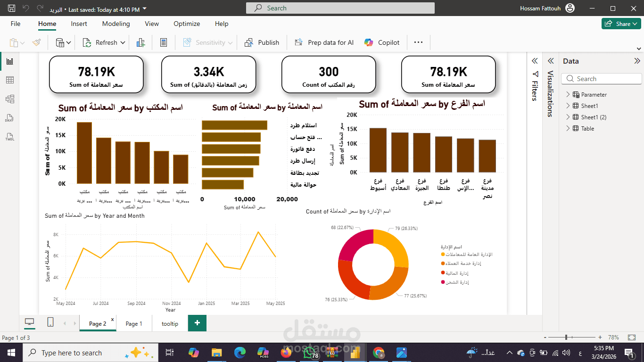Add a new visual from the ribbon
644x362 pixels.
pos(140,42)
